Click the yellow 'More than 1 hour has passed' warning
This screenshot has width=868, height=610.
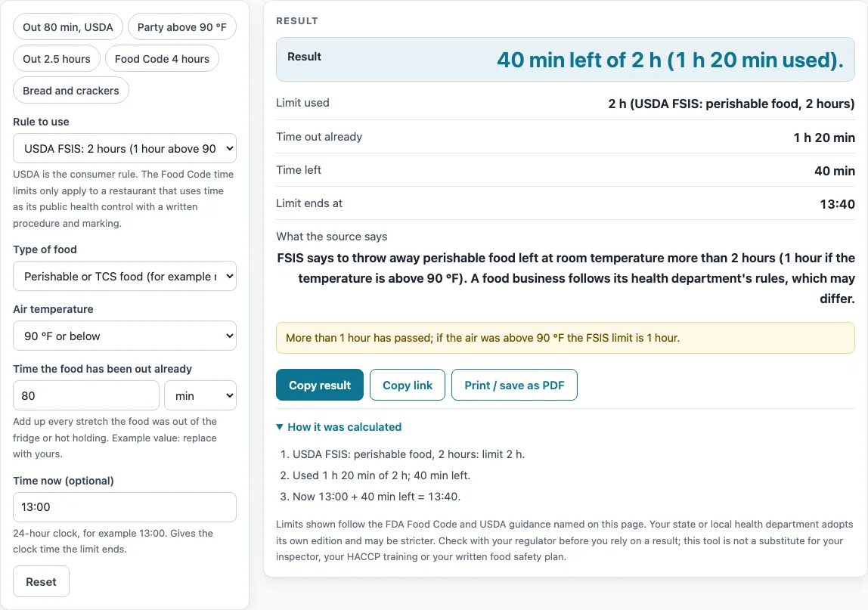tap(566, 338)
